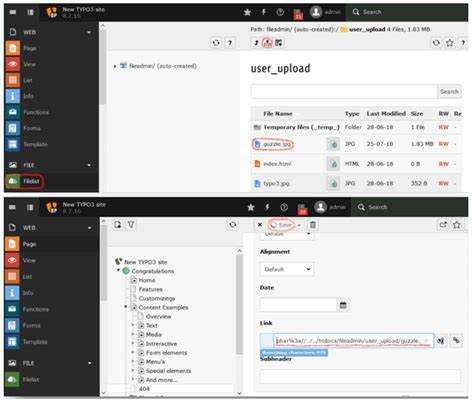
Task: Collapse FILE module group in top screenshot
Action: point(89,165)
